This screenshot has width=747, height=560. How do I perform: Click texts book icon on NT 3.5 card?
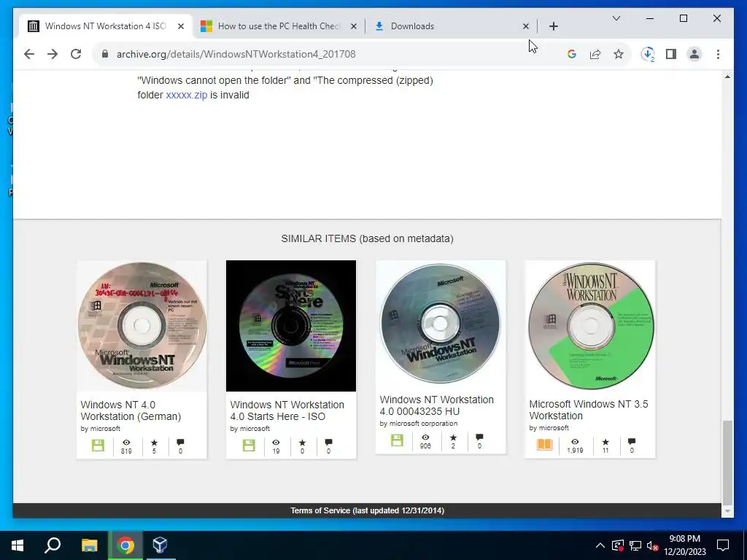(x=544, y=444)
